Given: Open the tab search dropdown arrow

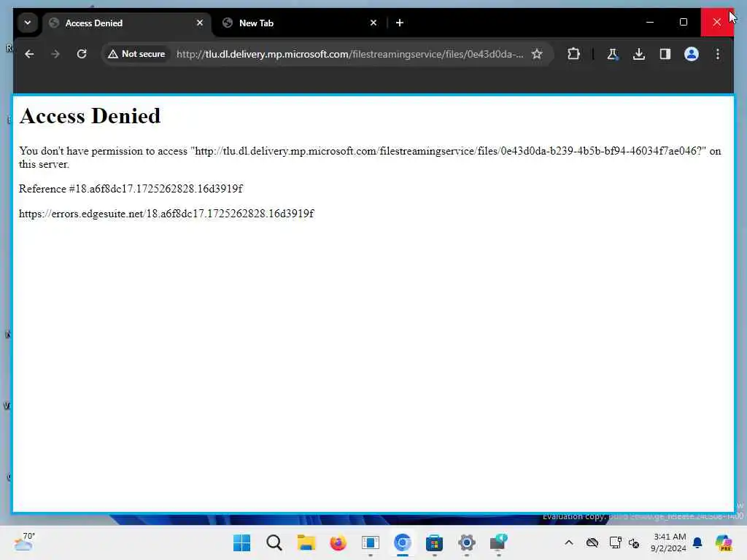Looking at the screenshot, I should click(28, 23).
